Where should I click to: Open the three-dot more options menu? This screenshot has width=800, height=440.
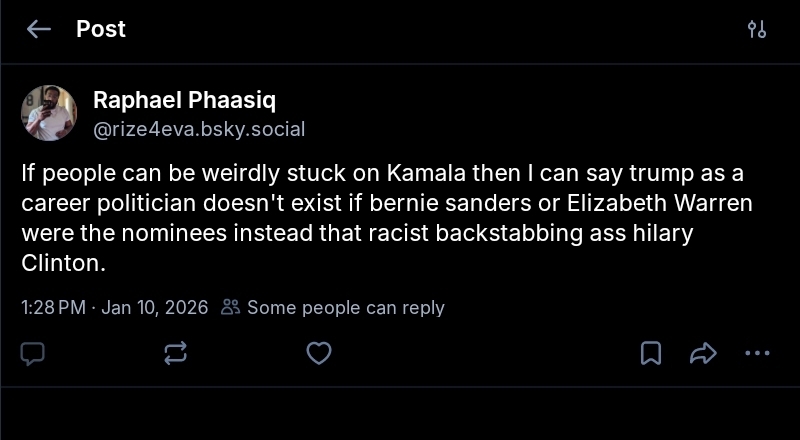point(757,353)
